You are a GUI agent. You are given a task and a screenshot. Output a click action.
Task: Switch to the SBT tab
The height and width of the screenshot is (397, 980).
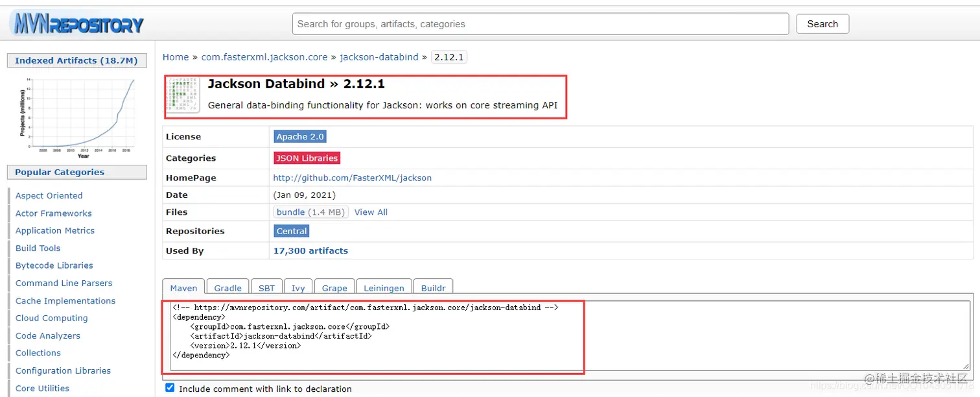click(x=267, y=288)
